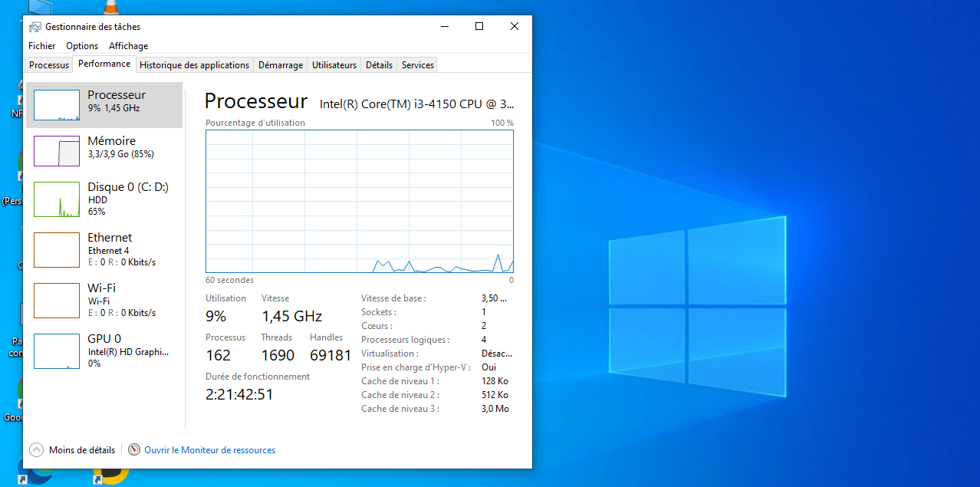Open the Task Manager title bar icon menu
Image resolution: width=980 pixels, height=487 pixels.
tap(35, 27)
